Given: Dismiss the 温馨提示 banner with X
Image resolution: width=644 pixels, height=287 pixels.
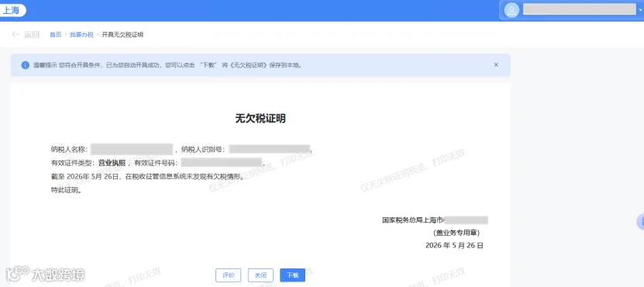Looking at the screenshot, I should pyautogui.click(x=496, y=64).
